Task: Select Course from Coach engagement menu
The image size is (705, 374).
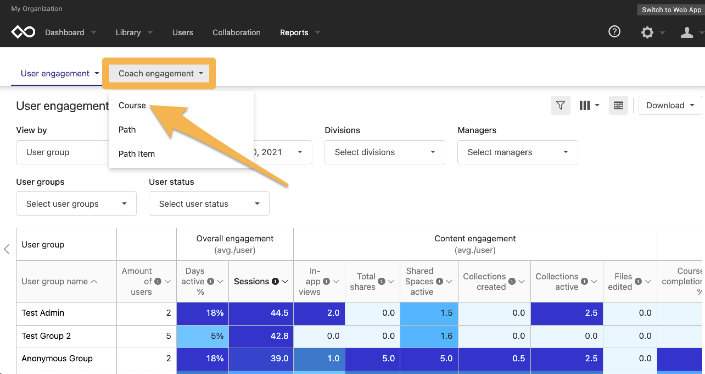Action: tap(132, 105)
